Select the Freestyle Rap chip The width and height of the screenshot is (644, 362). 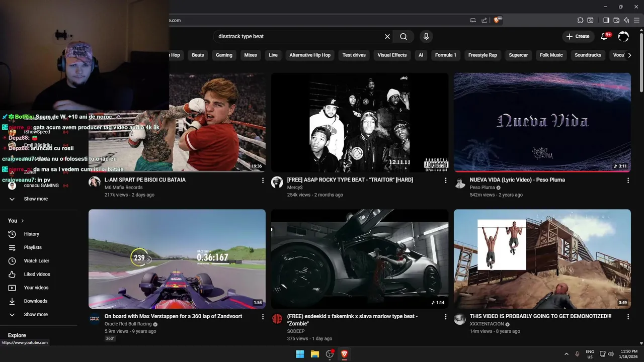pyautogui.click(x=482, y=55)
